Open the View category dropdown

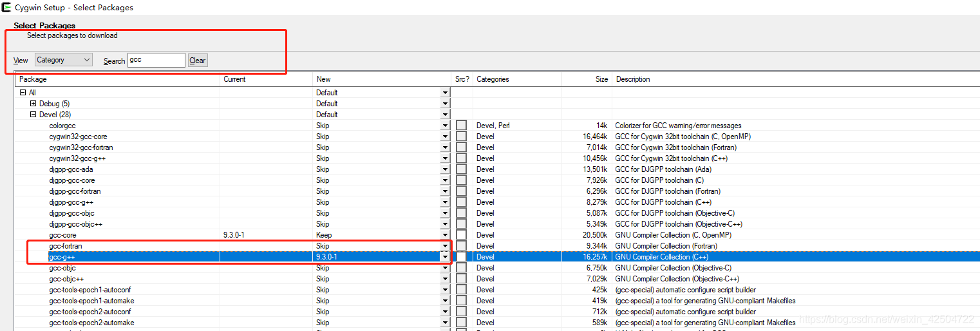[x=64, y=60]
